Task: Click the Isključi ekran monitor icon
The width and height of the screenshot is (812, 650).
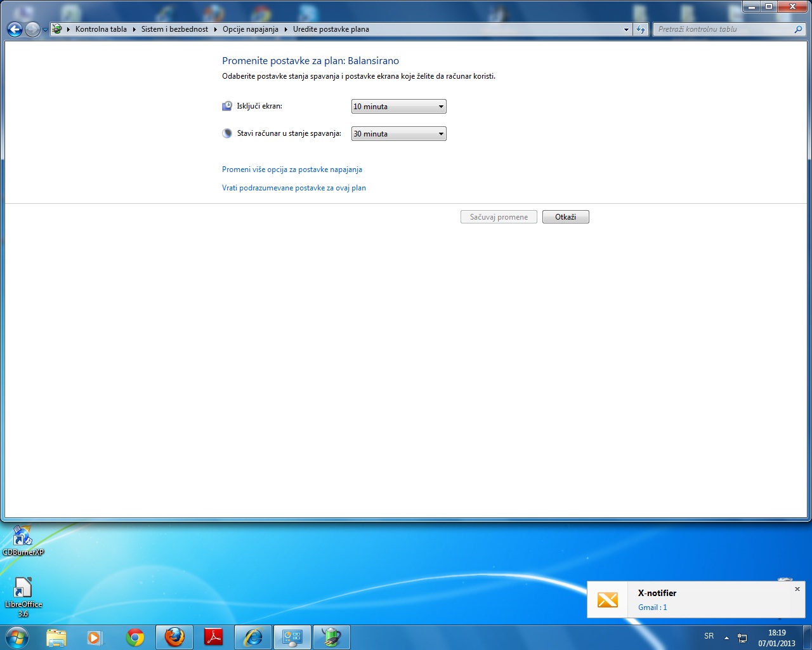Action: pos(227,106)
